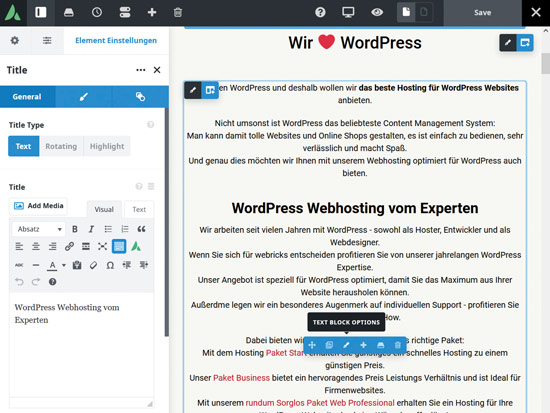Switch to the Element Einstellungen tab

116,40
